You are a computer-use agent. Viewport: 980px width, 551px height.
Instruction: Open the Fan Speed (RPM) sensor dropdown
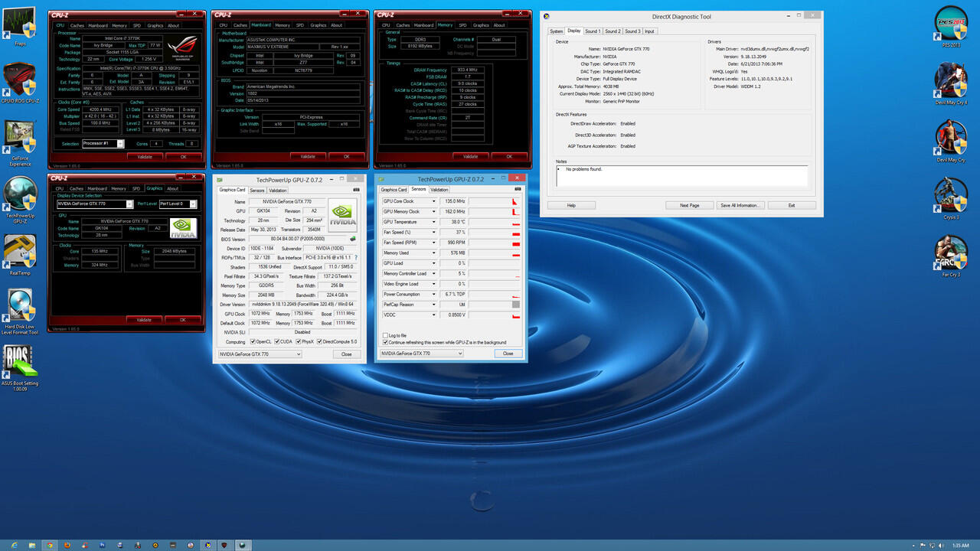pos(433,243)
